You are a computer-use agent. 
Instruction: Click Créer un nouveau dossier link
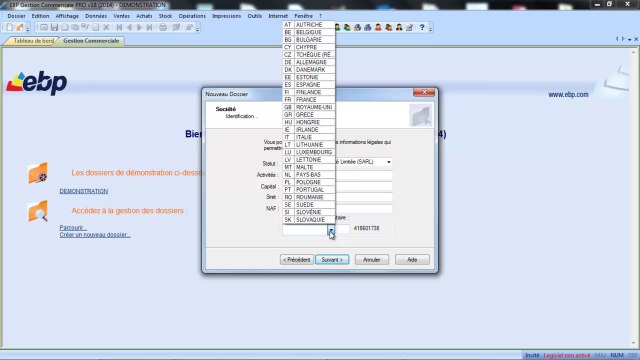click(95, 235)
